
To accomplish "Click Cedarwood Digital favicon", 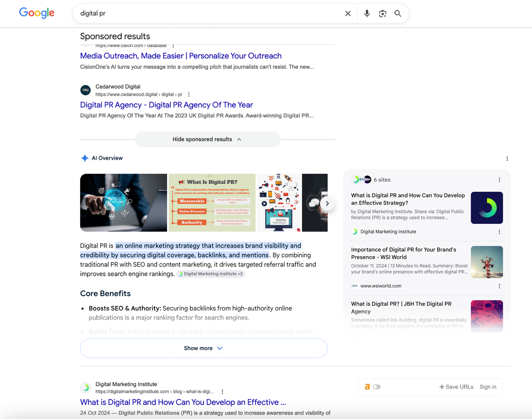I will tap(85, 90).
